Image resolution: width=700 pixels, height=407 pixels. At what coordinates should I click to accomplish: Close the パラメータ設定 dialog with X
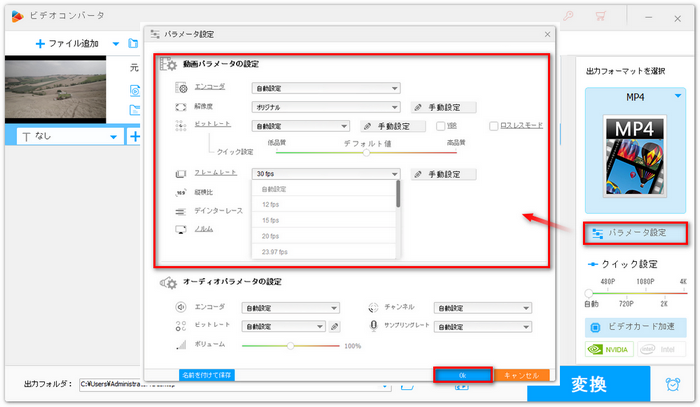(x=546, y=33)
